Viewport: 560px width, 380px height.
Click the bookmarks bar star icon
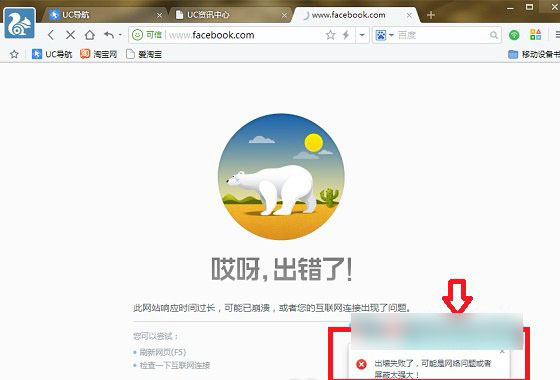[14, 54]
